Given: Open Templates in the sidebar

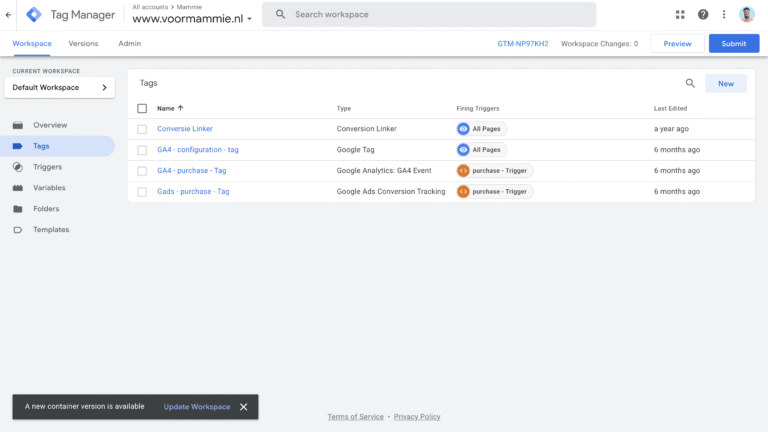Looking at the screenshot, I should [51, 230].
